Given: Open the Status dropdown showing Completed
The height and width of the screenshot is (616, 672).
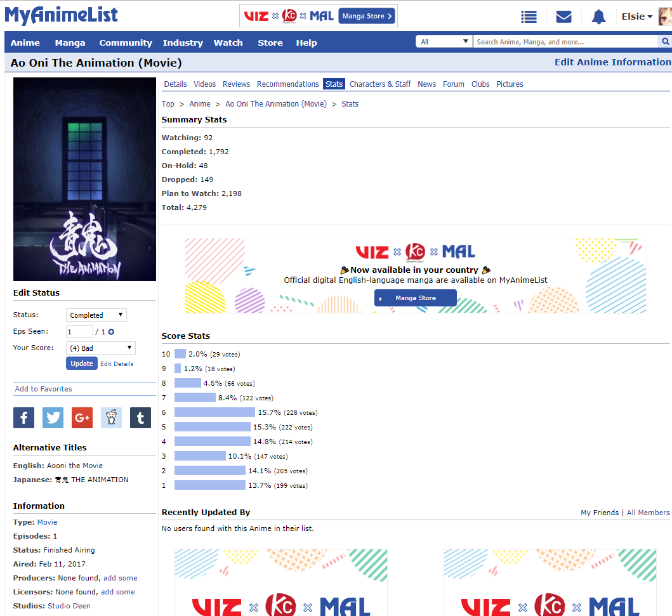Looking at the screenshot, I should (x=96, y=315).
